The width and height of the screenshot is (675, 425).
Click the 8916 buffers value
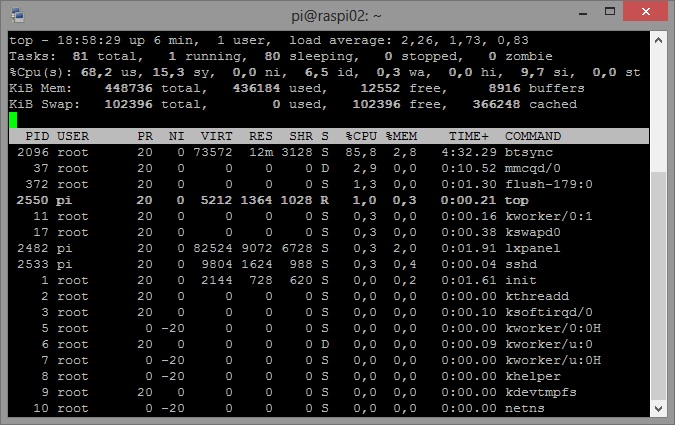coord(505,88)
